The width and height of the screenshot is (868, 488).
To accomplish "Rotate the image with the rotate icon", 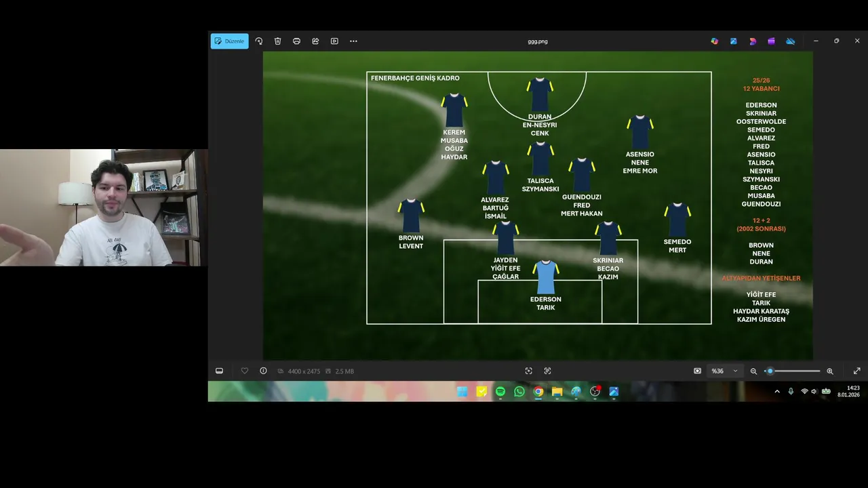I will point(258,41).
